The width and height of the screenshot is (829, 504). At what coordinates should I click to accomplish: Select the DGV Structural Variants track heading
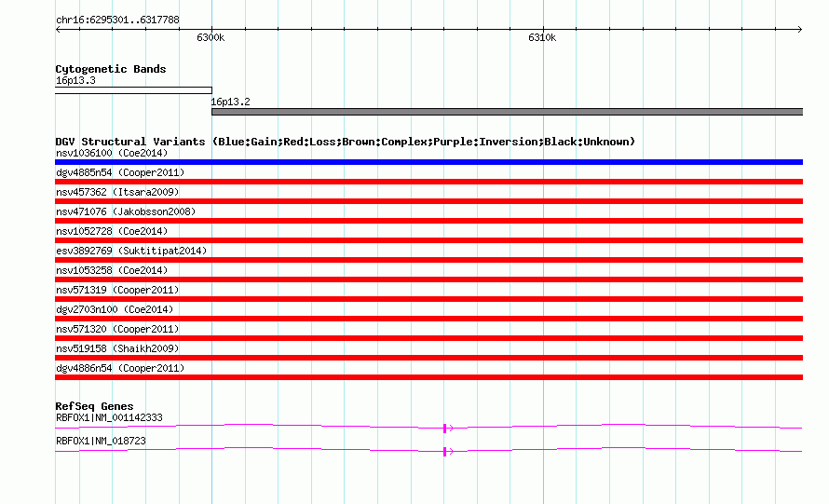345,142
